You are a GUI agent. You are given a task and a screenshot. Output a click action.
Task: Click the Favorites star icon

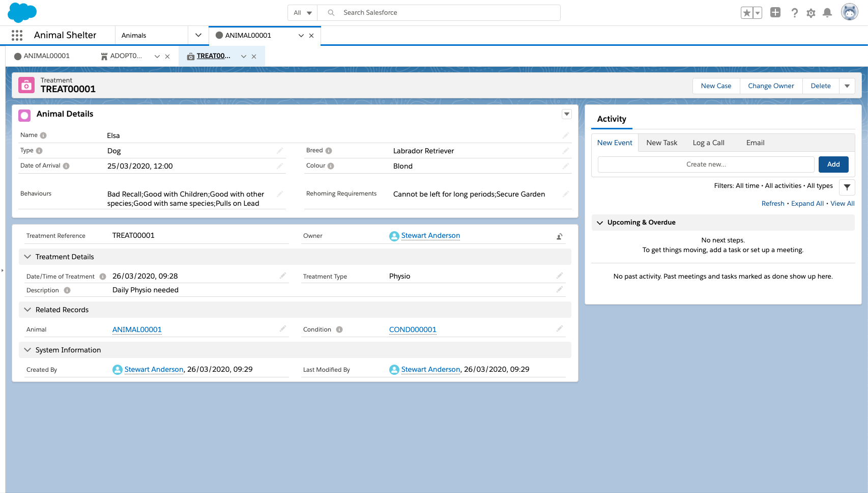click(x=746, y=13)
